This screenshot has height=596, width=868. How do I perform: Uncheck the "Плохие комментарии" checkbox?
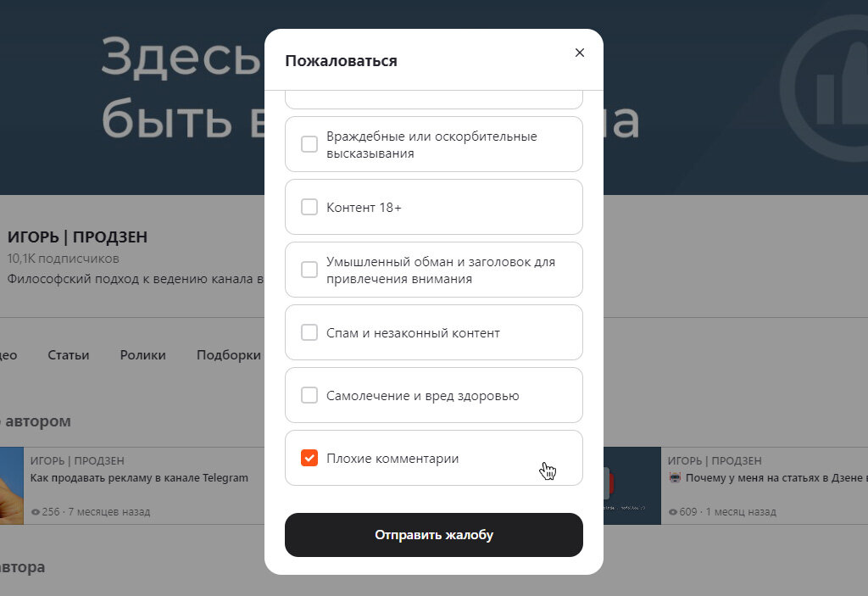[309, 458]
